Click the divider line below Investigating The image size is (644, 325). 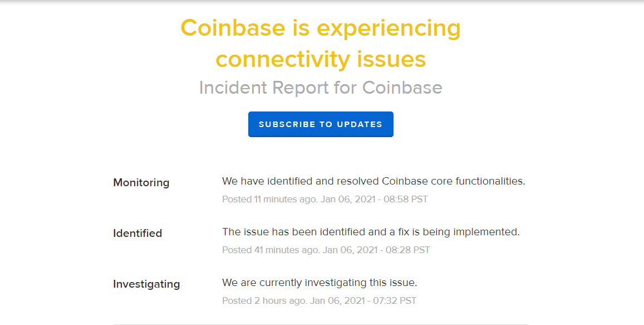(321, 324)
